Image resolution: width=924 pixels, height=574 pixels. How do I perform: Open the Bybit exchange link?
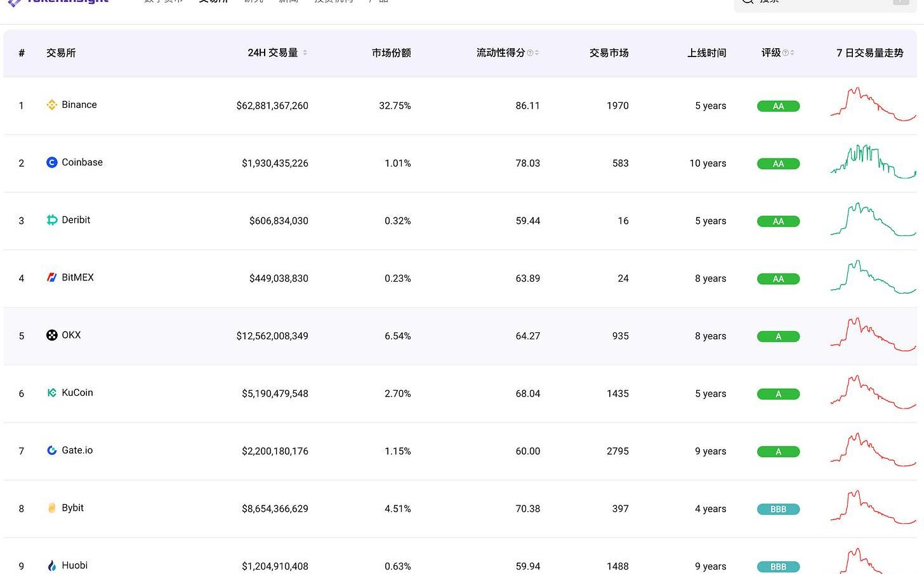[73, 508]
